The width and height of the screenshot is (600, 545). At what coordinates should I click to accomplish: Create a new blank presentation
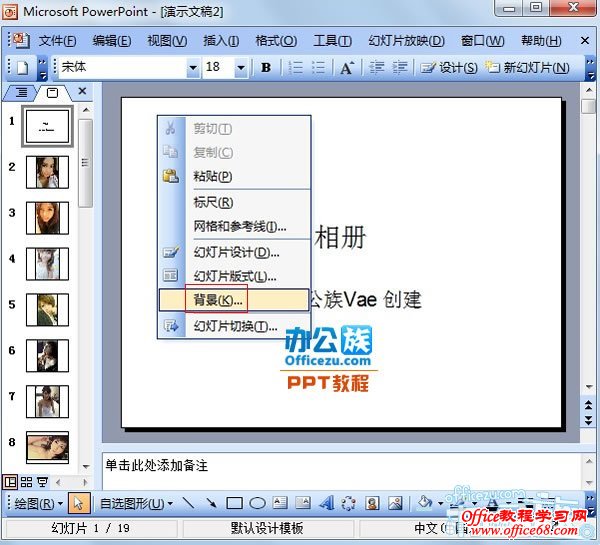22,68
